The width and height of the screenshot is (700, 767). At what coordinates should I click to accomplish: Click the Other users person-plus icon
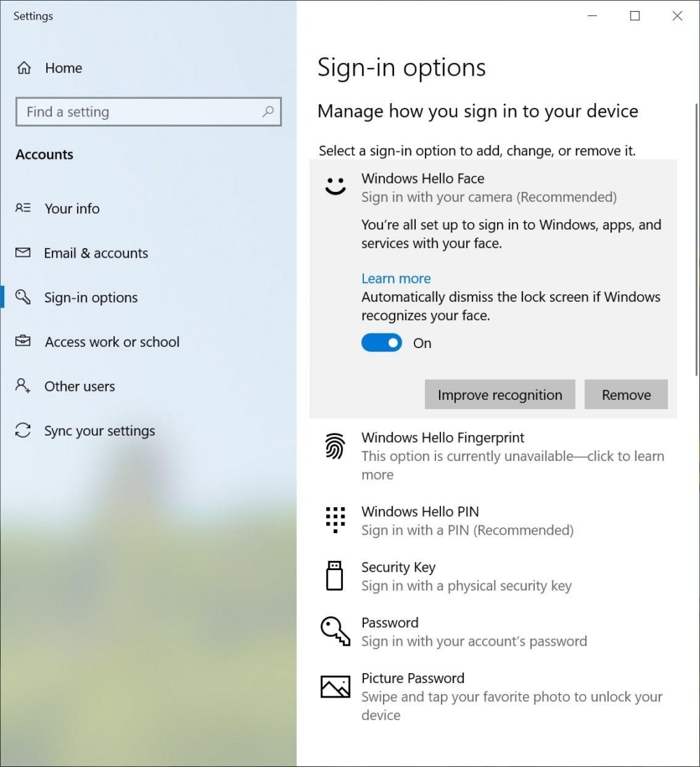[x=23, y=385]
